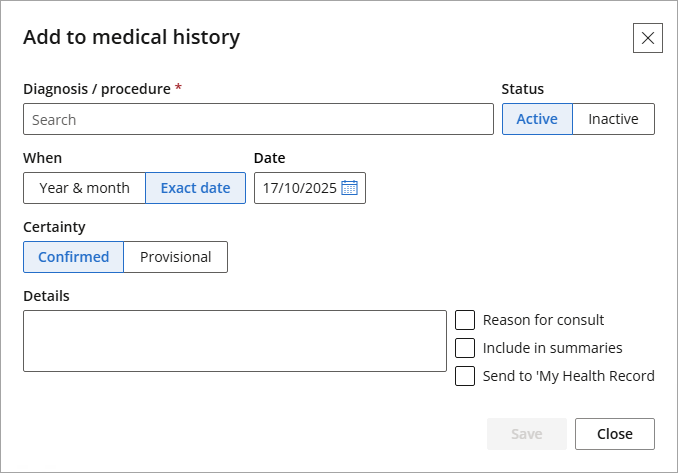Set status to Inactive

pos(613,119)
